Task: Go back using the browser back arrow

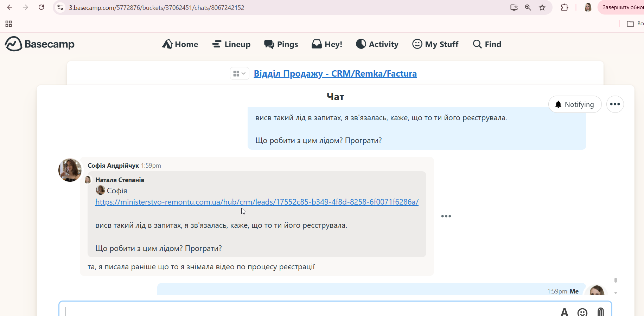Action: [10, 7]
